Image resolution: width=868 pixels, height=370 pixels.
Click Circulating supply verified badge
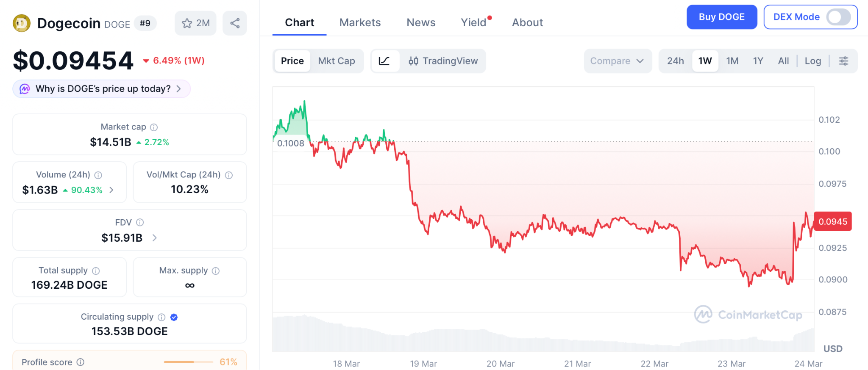pyautogui.click(x=174, y=317)
